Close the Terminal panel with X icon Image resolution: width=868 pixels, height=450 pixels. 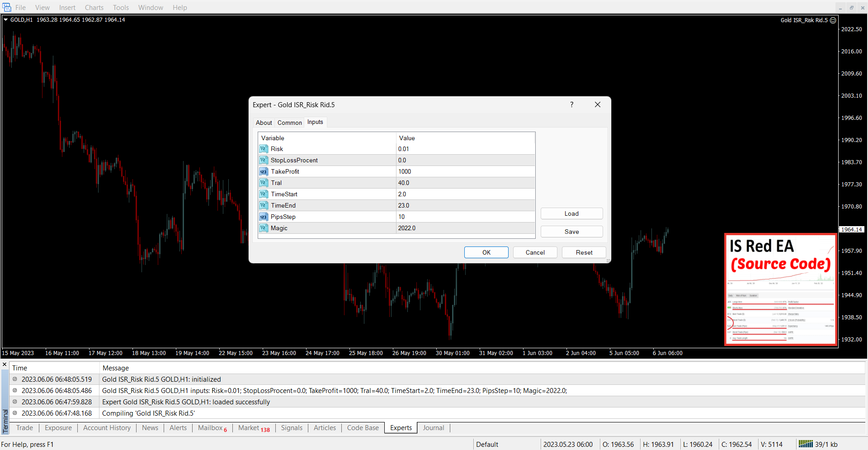(5, 364)
